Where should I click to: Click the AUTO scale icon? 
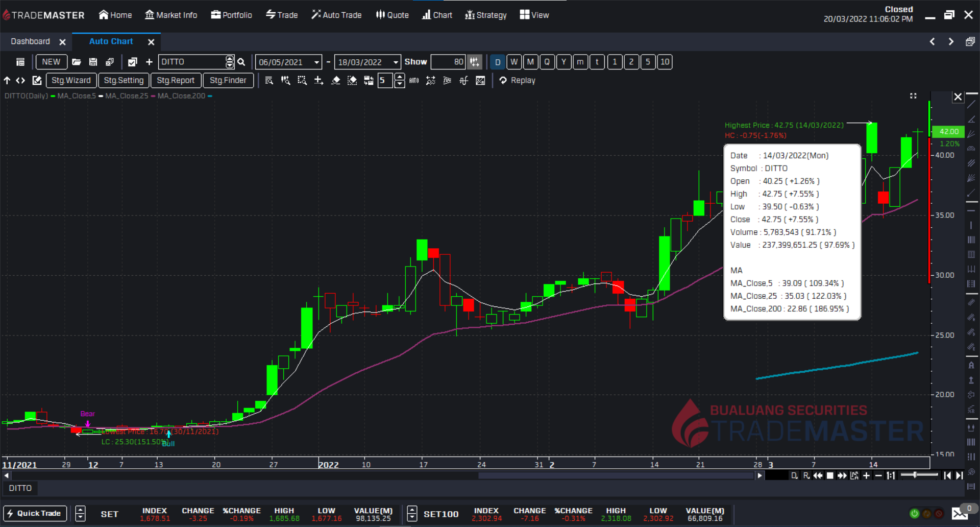414,80
